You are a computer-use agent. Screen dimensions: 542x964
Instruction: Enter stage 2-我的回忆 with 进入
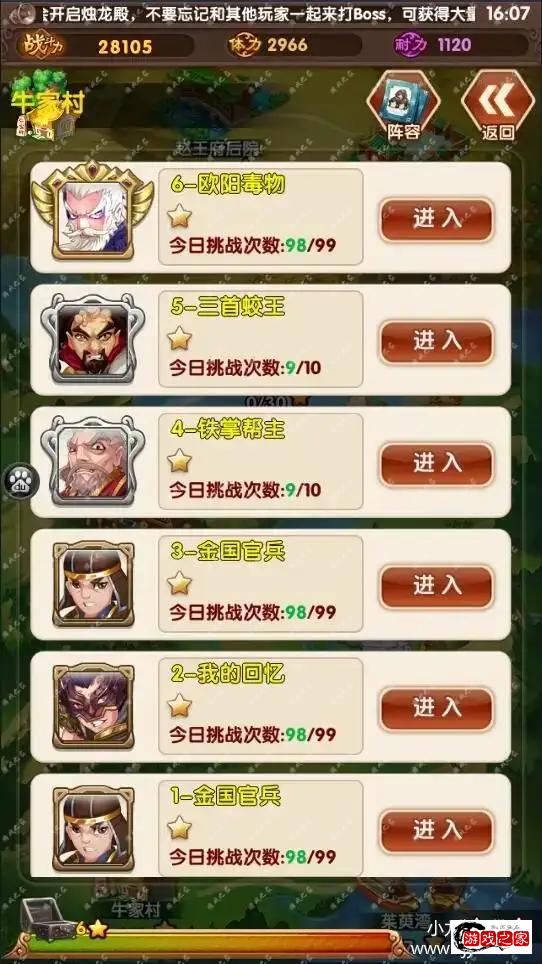(x=436, y=708)
